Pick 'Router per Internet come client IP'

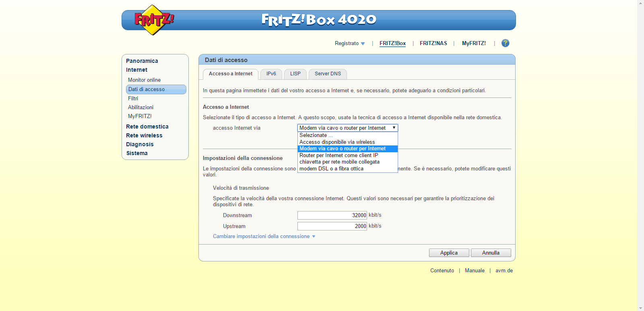click(339, 155)
